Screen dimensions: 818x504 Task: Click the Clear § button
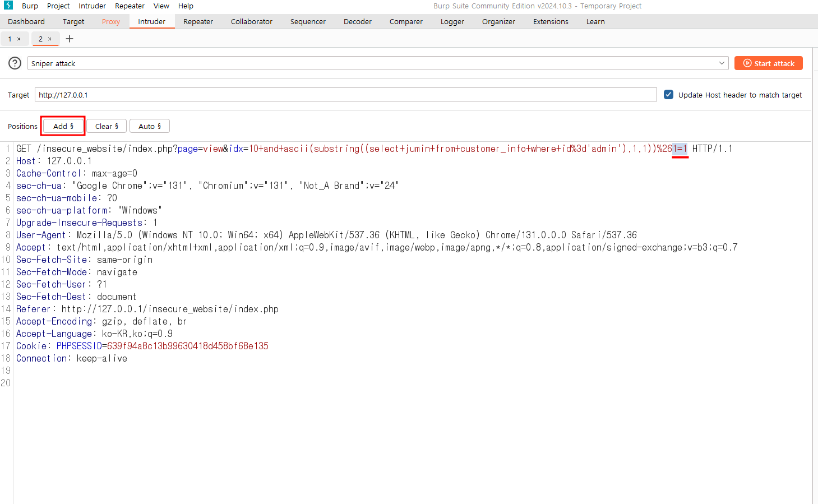click(107, 126)
